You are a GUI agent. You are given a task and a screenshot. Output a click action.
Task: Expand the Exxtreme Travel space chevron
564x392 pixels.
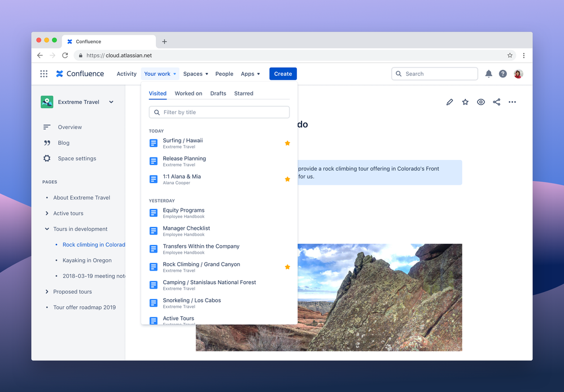pos(111,102)
